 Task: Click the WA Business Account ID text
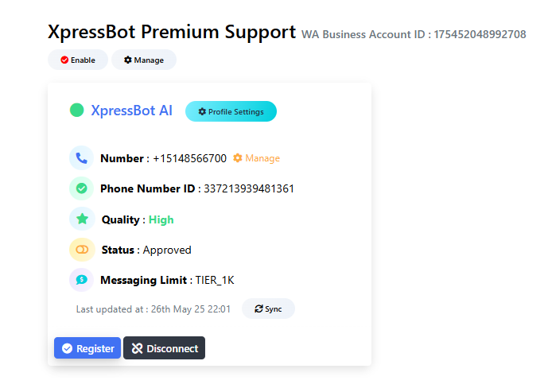click(413, 34)
